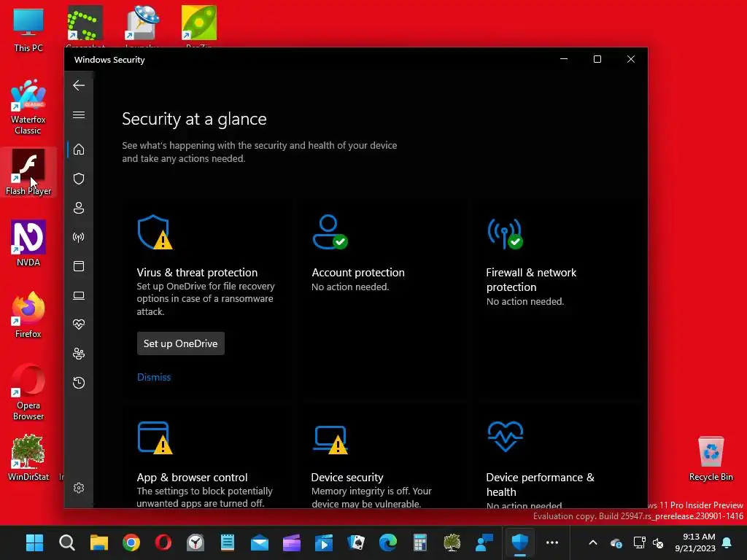The image size is (747, 560).
Task: Click Windows Security shield in taskbar
Action: 519,542
